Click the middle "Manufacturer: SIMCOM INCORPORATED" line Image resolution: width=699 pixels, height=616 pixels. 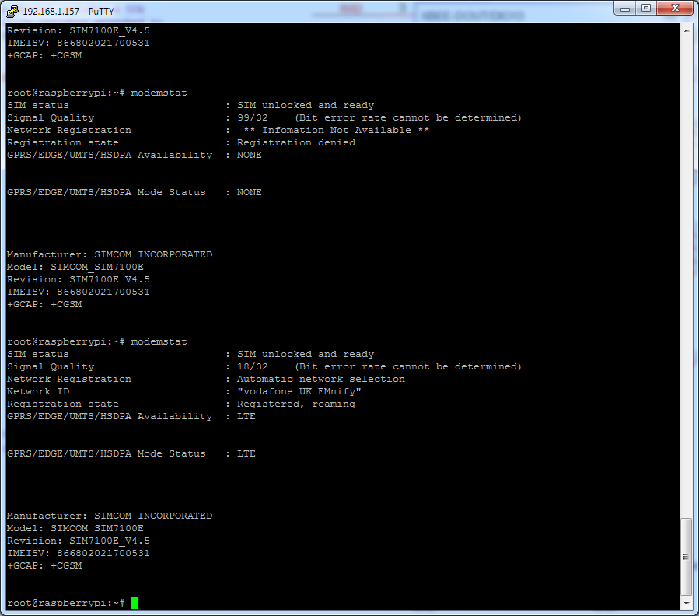pyautogui.click(x=110, y=254)
